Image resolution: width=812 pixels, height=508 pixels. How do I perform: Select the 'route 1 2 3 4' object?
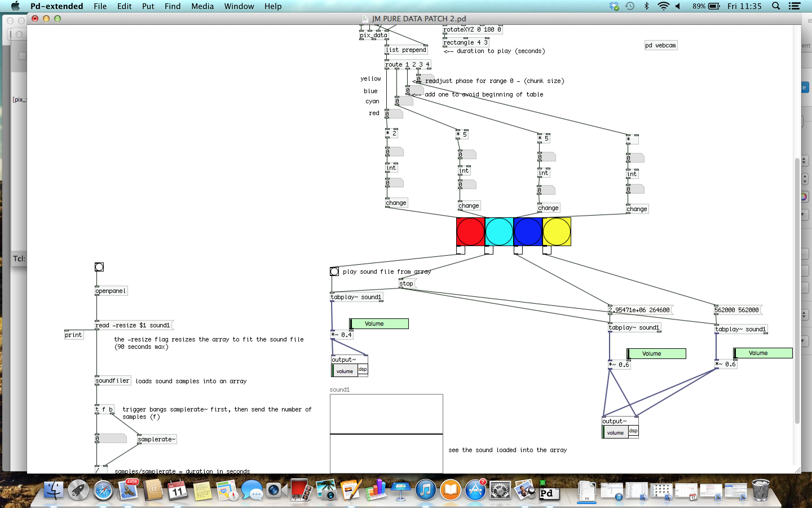[408, 64]
